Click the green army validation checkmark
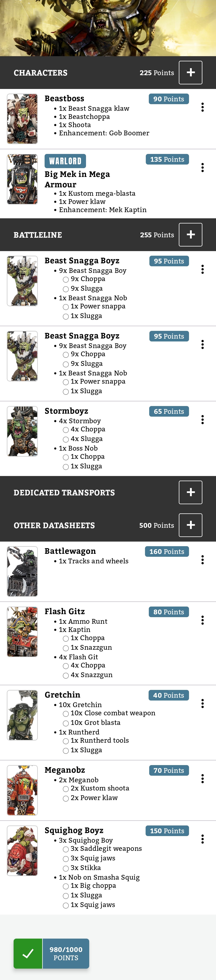Image resolution: width=216 pixels, height=980 pixels. (x=28, y=953)
